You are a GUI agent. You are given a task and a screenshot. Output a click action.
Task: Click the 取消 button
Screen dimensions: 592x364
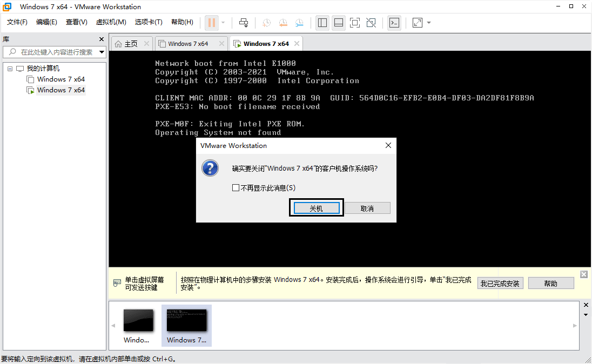[x=367, y=208]
